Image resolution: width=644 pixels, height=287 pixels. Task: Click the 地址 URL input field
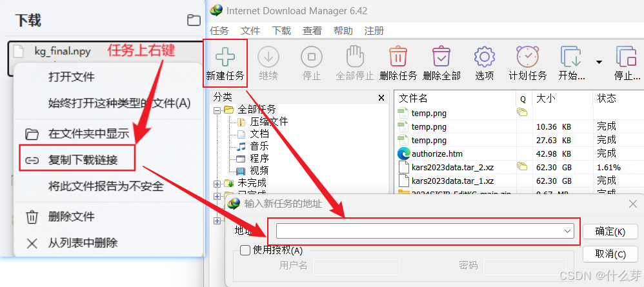[x=425, y=231]
